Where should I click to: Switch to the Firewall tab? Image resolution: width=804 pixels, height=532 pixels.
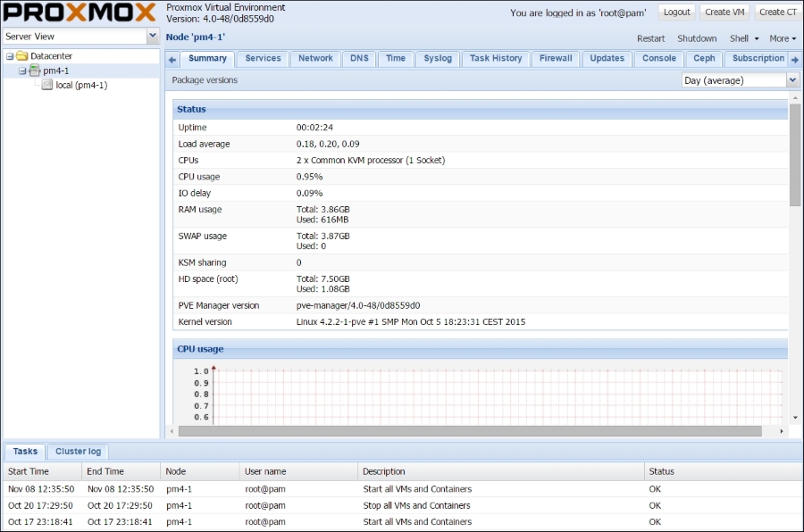(x=556, y=58)
